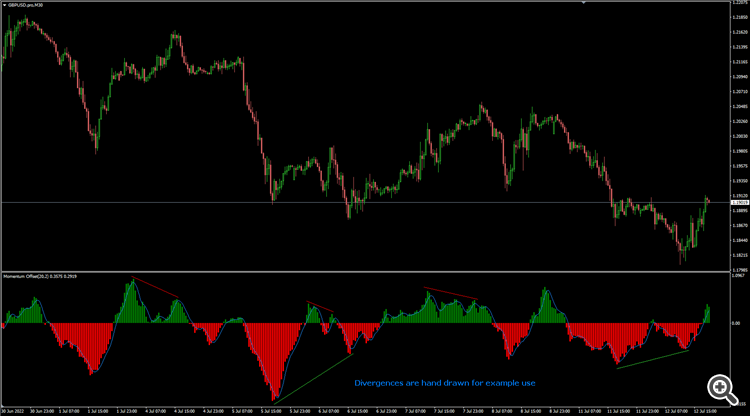750x416 pixels.
Task: Click the 1.21850 price scale label
Action: click(739, 17)
